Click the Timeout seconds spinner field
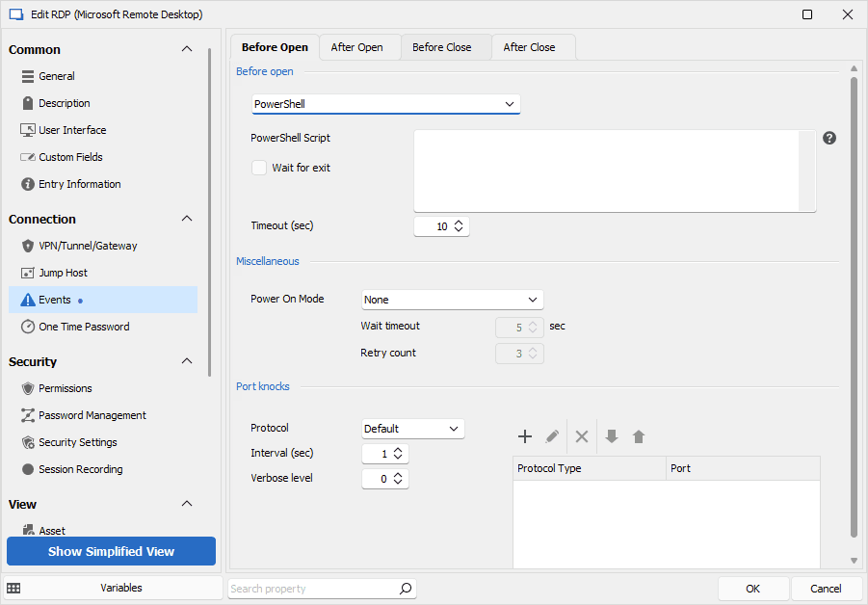Image resolution: width=868 pixels, height=605 pixels. [435, 226]
